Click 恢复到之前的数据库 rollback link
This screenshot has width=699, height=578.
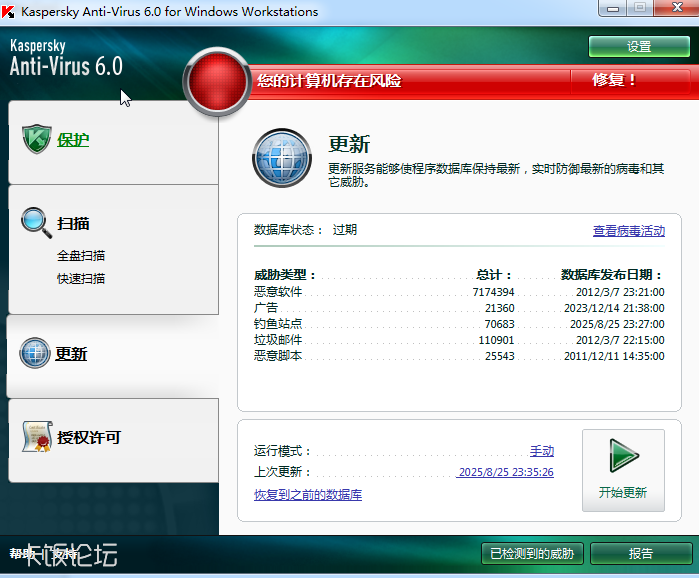tap(308, 495)
